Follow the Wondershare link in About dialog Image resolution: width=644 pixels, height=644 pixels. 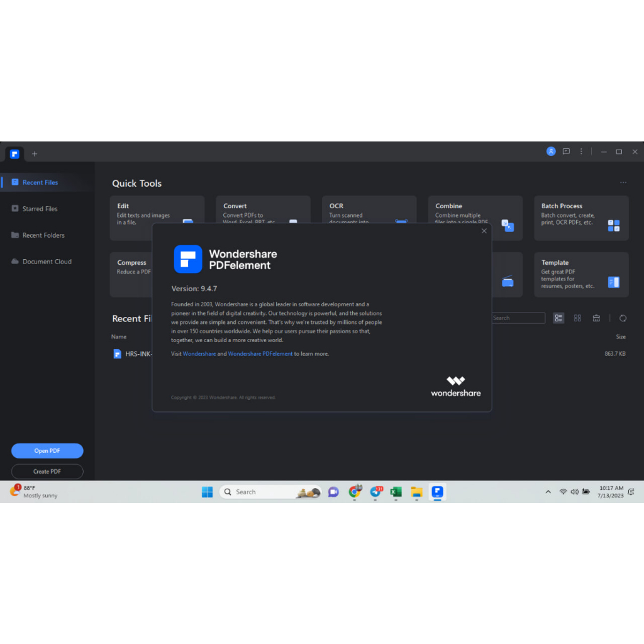[199, 353]
